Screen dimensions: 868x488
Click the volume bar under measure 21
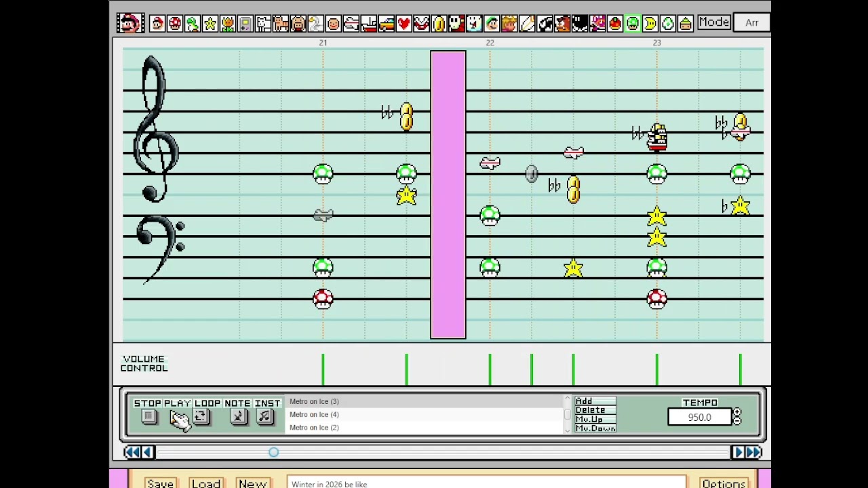click(x=323, y=369)
